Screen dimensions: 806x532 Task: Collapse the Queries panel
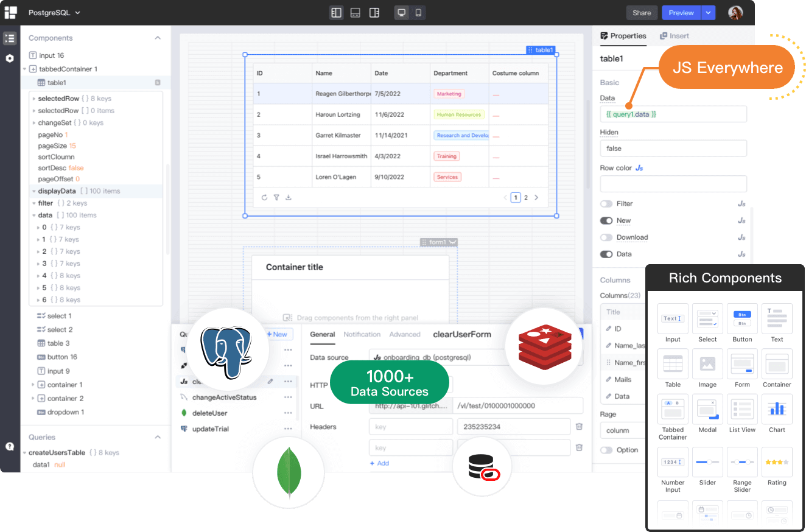point(158,437)
